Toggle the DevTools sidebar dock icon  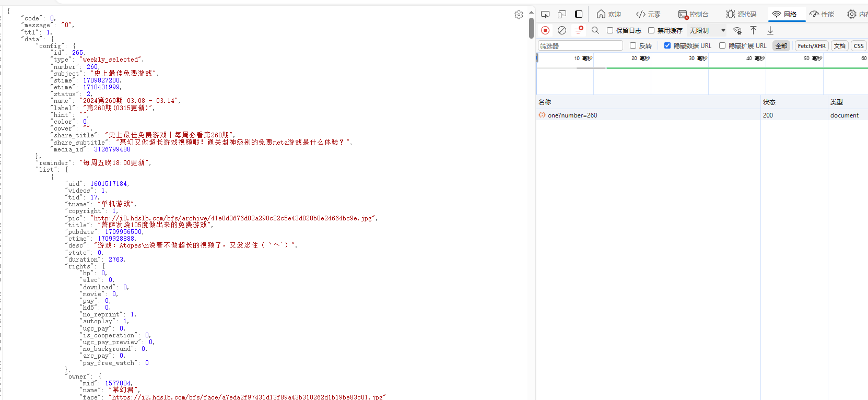(x=579, y=14)
